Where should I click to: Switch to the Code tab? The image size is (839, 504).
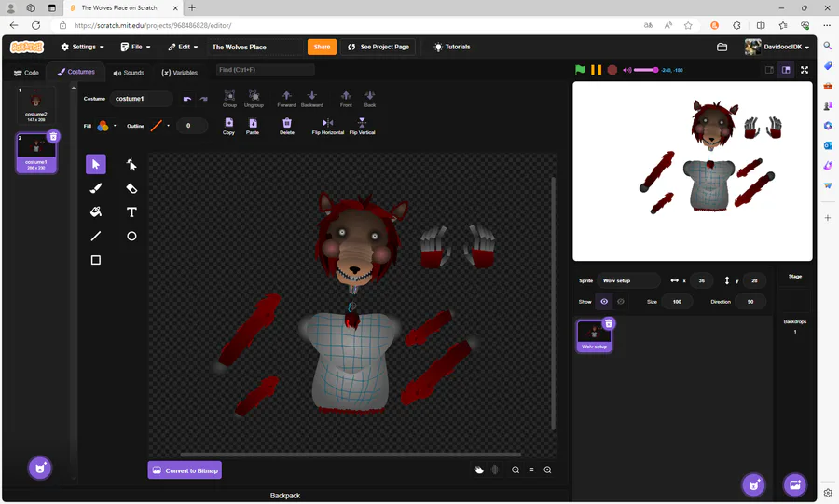click(x=26, y=73)
